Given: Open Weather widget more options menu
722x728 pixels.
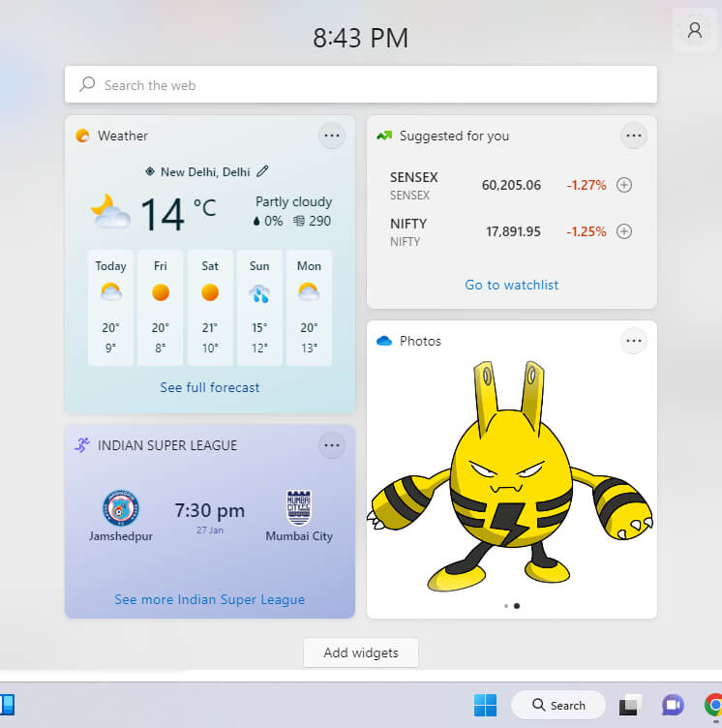Looking at the screenshot, I should (x=332, y=136).
